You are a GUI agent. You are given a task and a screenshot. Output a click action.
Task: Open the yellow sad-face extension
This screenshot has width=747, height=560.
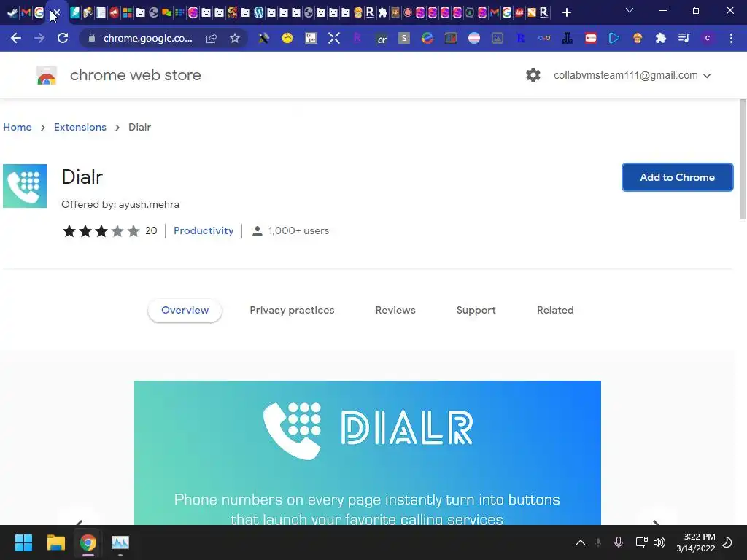287,38
